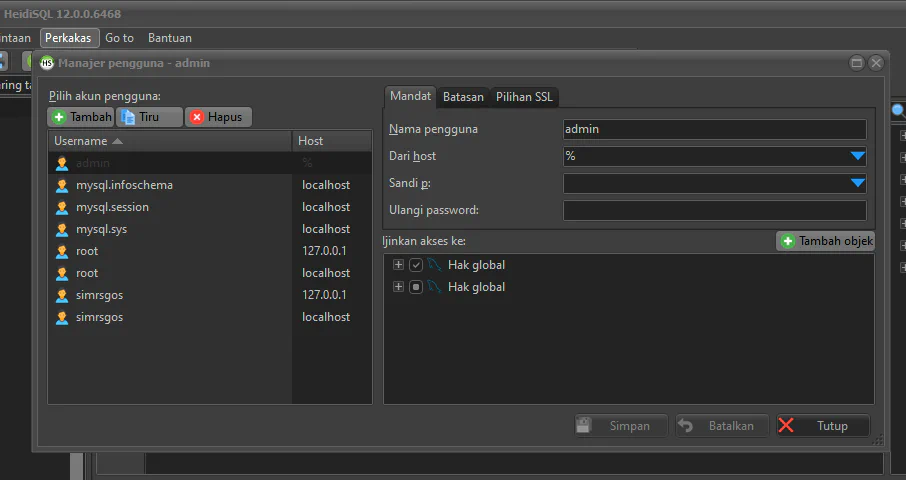Select the mysql.sys user
This screenshot has height=480, width=906.
(x=210, y=229)
